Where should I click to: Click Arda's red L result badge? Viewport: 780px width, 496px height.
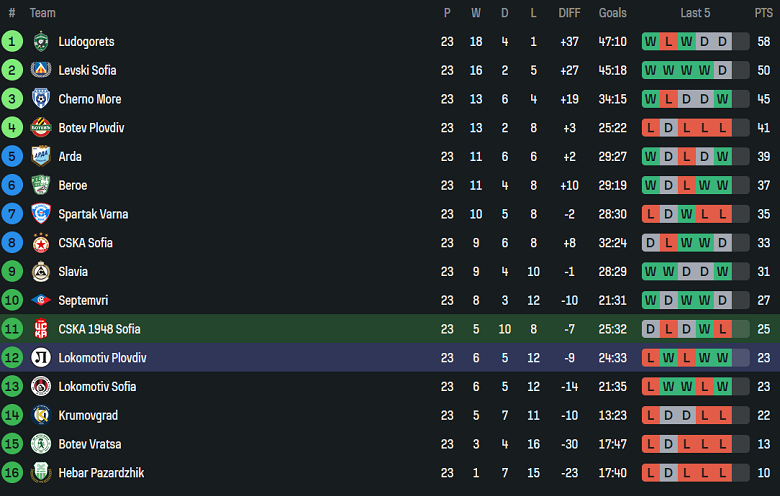click(x=686, y=157)
